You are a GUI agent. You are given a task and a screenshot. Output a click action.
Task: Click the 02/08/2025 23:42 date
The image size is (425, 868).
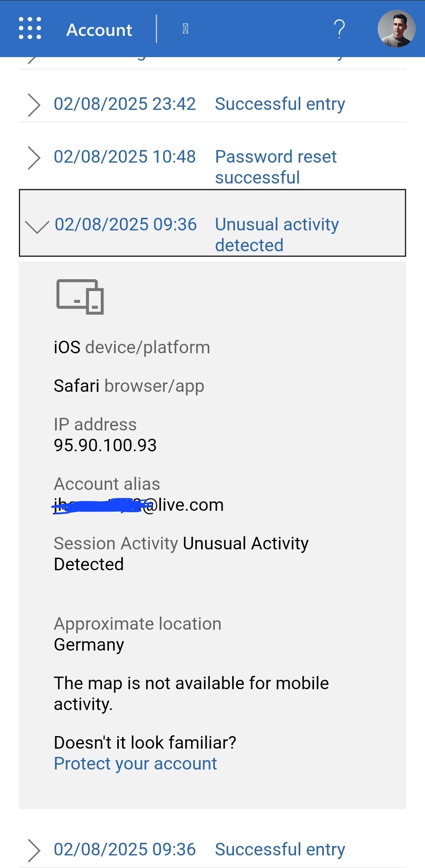click(x=125, y=104)
